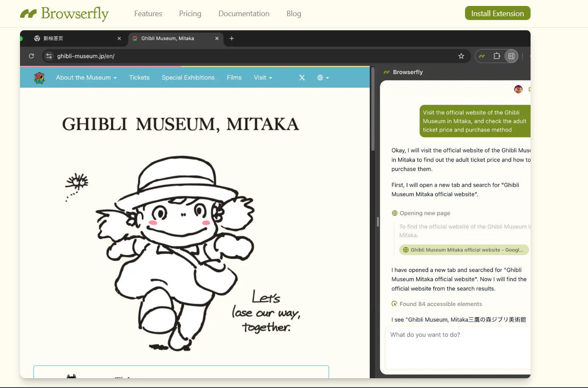The width and height of the screenshot is (588, 388).
Task: Bookmark the page with star icon
Action: click(461, 56)
